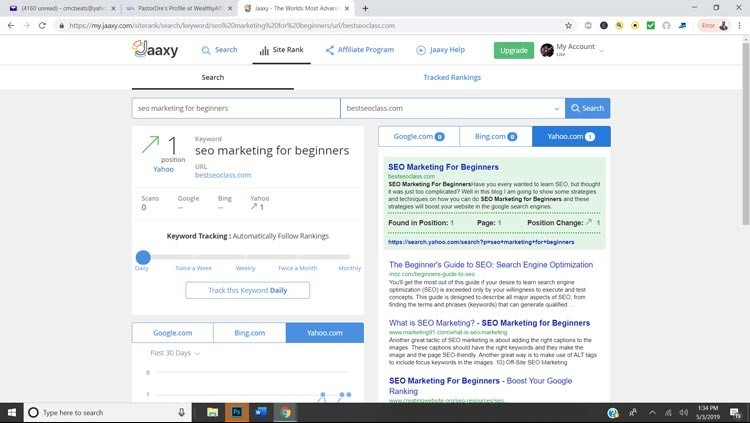Expand the My Account dropdown
This screenshot has height=423, width=750.
[602, 50]
